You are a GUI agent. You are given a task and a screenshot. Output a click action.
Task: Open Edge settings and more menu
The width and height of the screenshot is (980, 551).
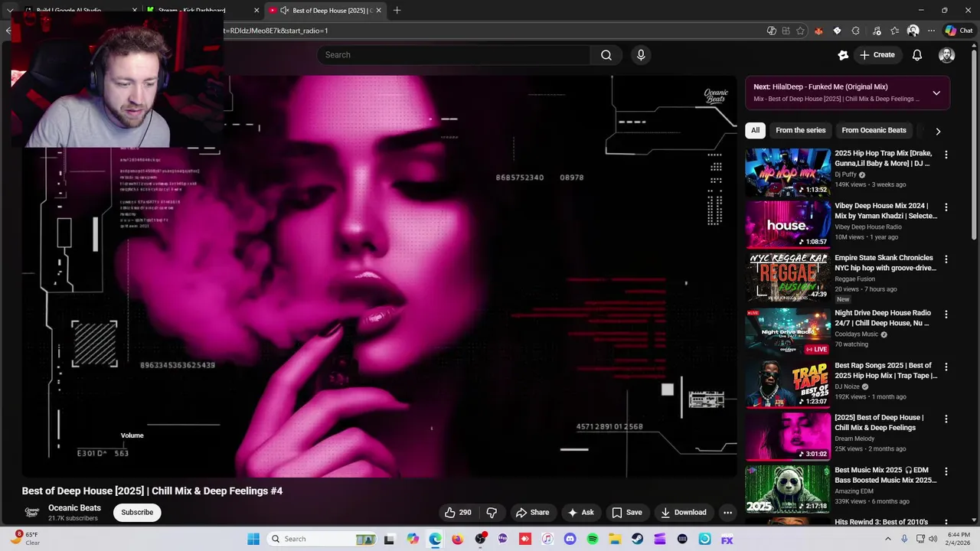(931, 31)
